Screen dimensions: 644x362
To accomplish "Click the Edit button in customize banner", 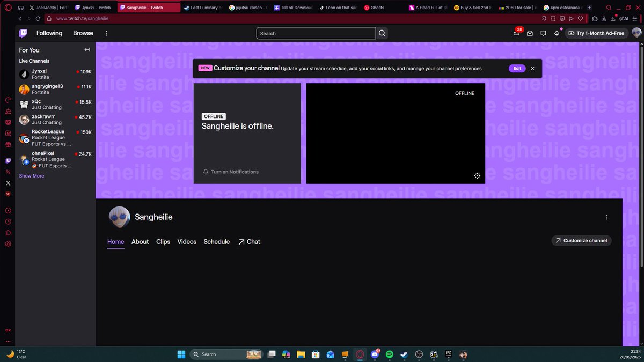I will pos(517,69).
